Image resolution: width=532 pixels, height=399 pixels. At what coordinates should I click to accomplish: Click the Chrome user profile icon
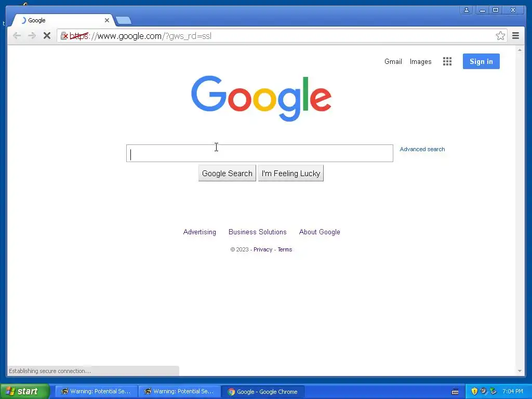[467, 10]
